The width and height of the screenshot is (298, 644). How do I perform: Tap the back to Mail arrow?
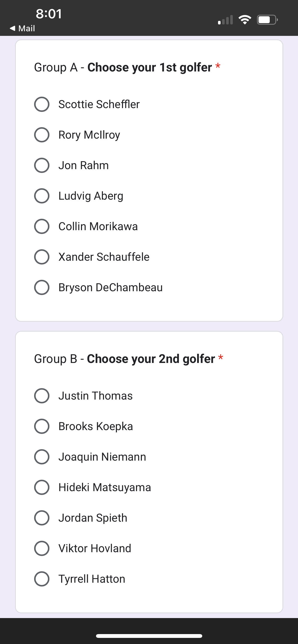(x=12, y=28)
